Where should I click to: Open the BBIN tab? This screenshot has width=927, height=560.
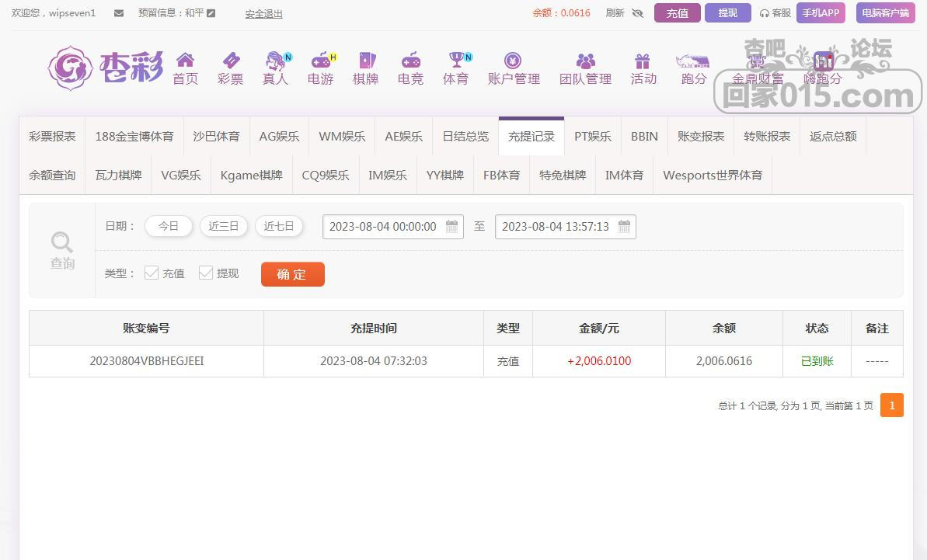[644, 137]
